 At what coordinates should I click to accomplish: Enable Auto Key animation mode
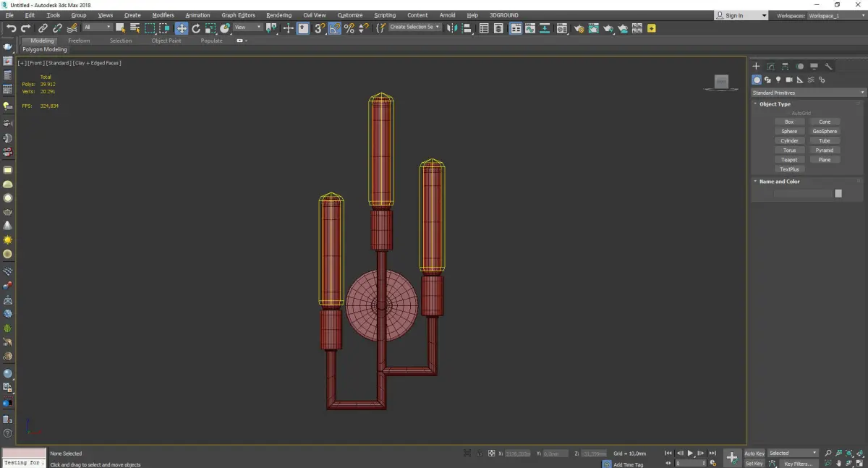[x=754, y=454]
